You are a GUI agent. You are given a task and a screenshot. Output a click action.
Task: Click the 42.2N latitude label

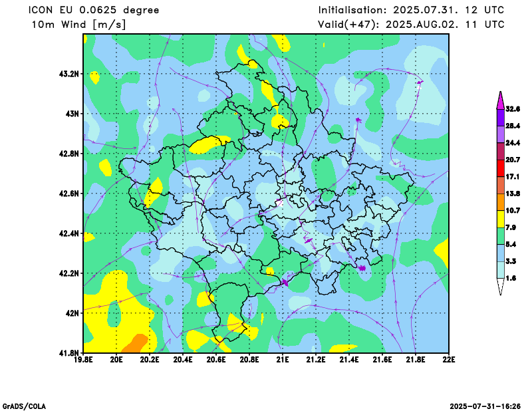(x=69, y=273)
